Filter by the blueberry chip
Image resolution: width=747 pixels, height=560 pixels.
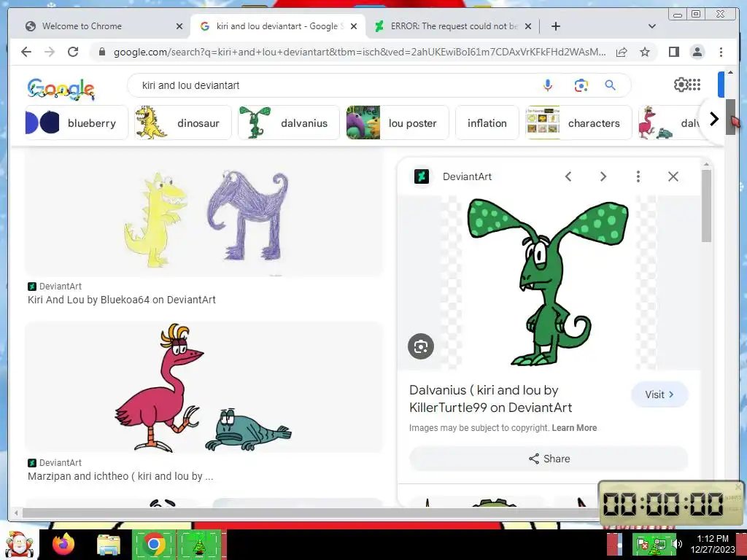[x=77, y=122]
